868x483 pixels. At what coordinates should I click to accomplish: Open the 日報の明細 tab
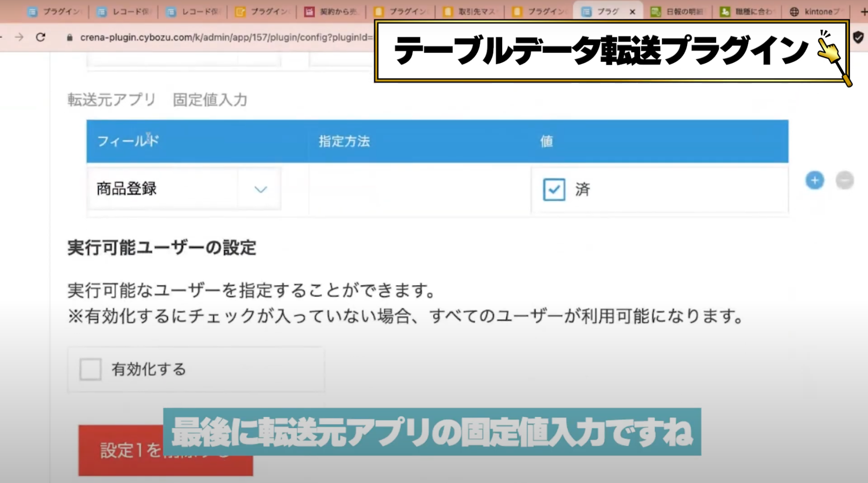[677, 12]
